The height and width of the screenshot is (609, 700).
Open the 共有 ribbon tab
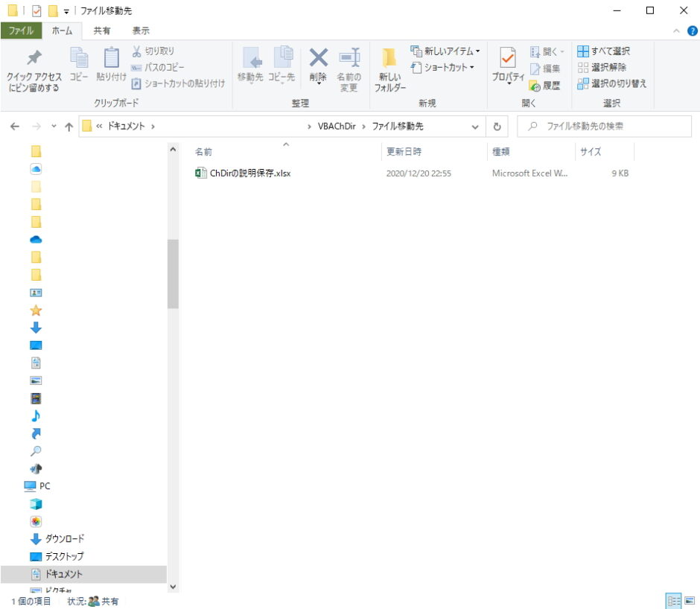[x=102, y=31]
